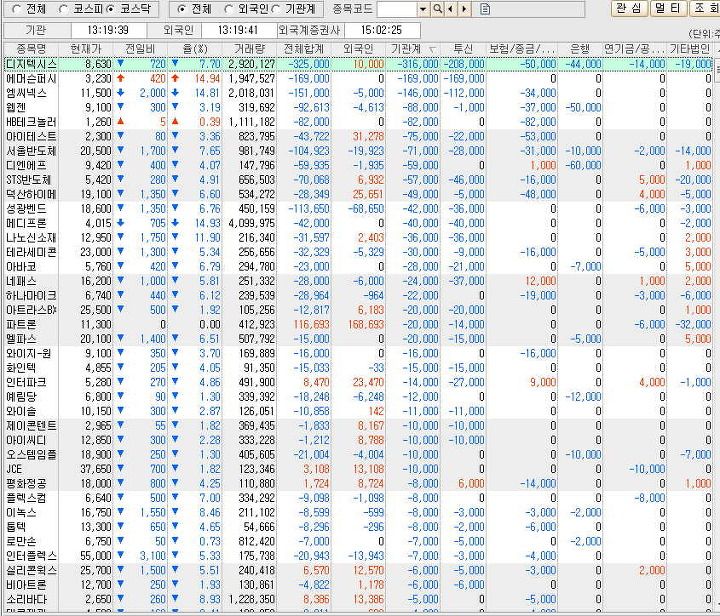
Task: Click the 관심 button
Action: 630,8
